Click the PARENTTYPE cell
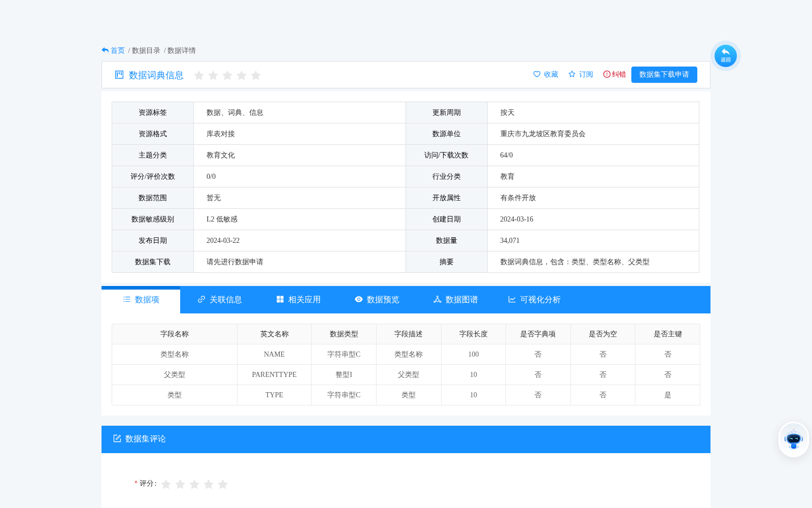This screenshot has height=508, width=812. point(274,374)
